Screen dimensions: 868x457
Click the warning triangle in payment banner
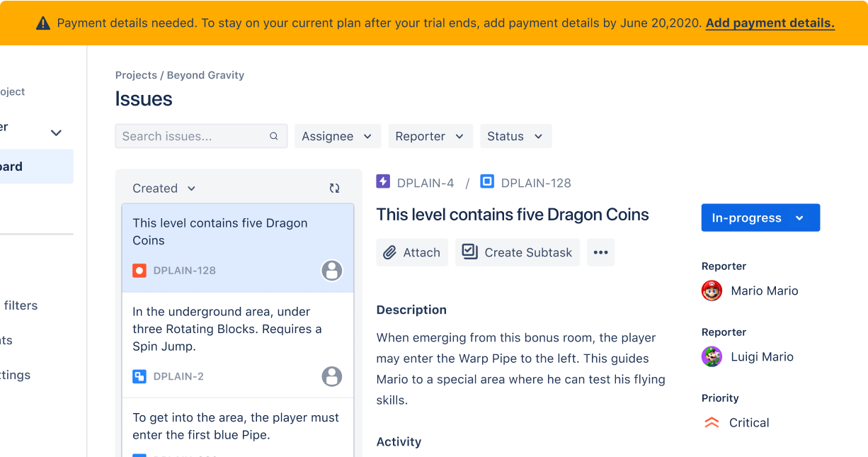click(x=43, y=23)
